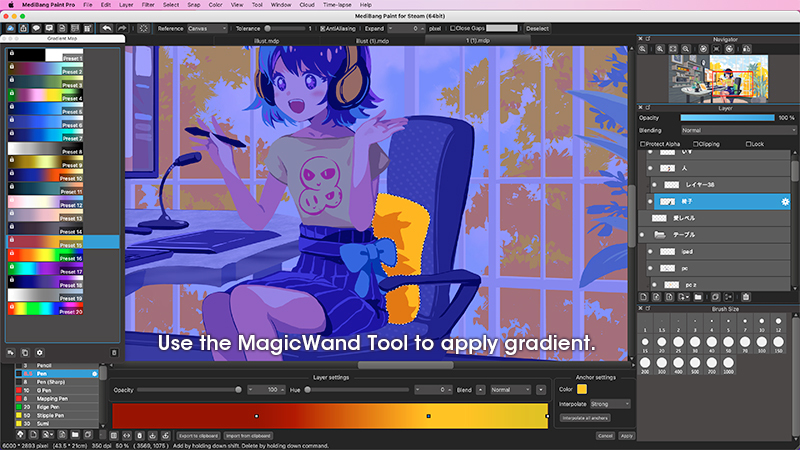Screen dimensions: 800x450
Task: Click the new layer icon in Layer panel
Action: (643, 297)
